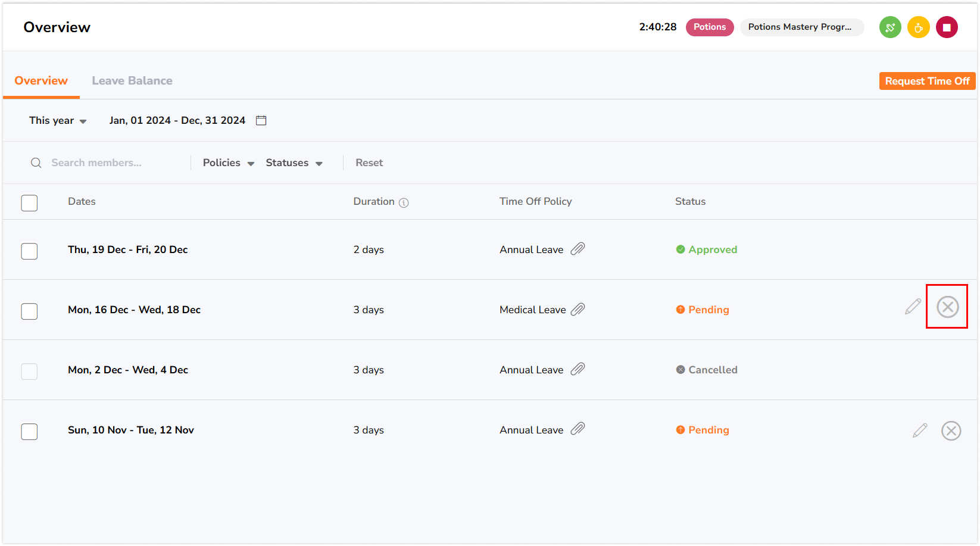The image size is (980, 546).
Task: Click the Duration column header
Action: [374, 201]
